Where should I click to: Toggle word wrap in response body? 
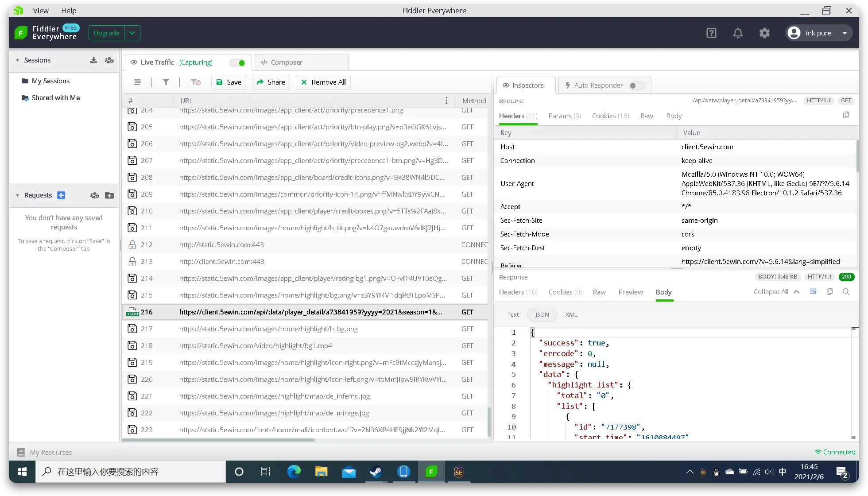click(813, 292)
